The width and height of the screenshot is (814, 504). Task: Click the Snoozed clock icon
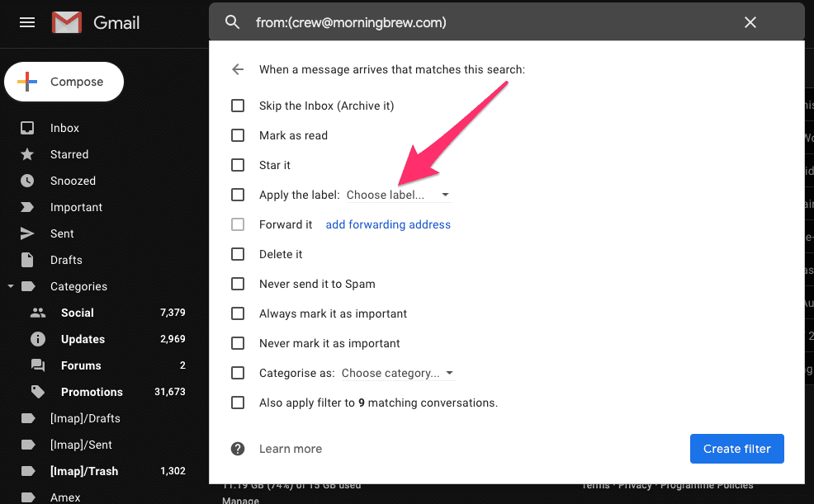(27, 181)
